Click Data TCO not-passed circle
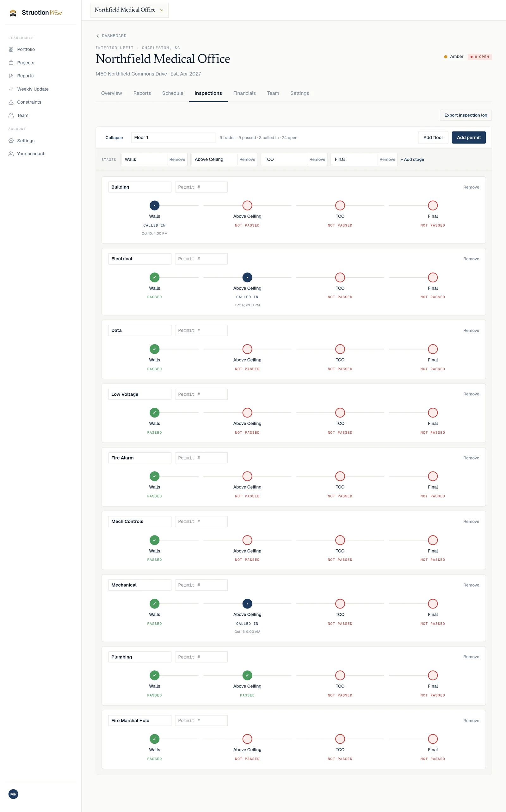506x812 pixels. (x=340, y=349)
